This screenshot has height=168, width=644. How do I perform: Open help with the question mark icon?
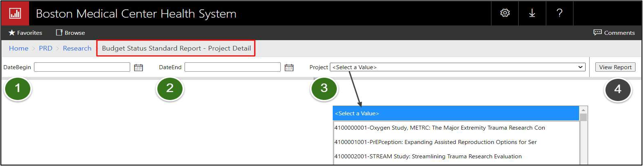(x=559, y=13)
